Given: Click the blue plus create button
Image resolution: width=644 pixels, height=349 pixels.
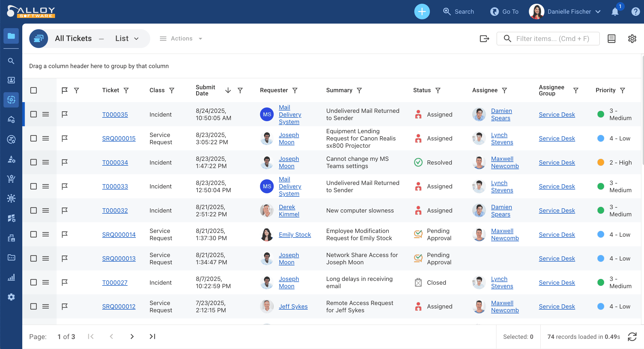Looking at the screenshot, I should (x=422, y=12).
